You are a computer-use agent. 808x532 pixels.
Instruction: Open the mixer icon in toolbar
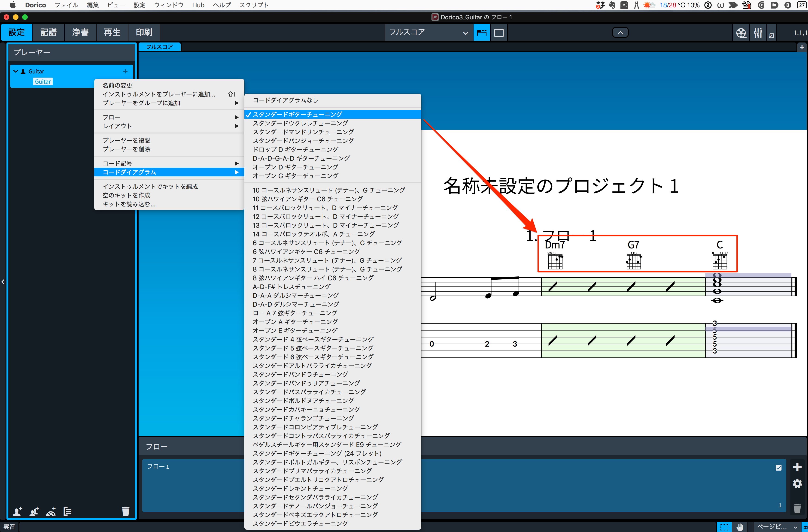coord(758,33)
